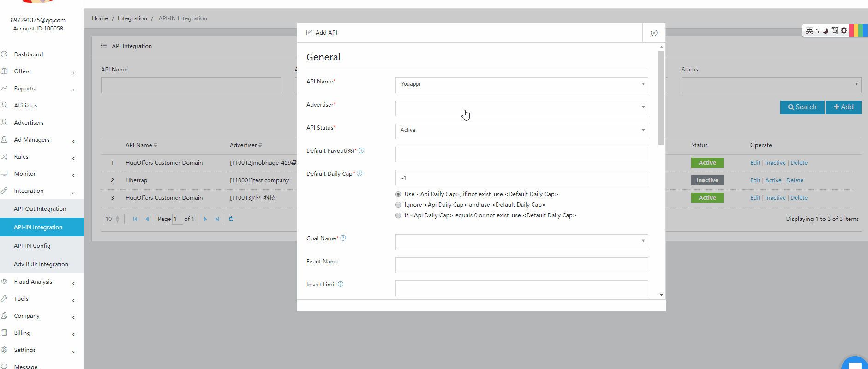868x369 pixels.
Task: Jump to first page arrow in pagination
Action: click(x=135, y=219)
